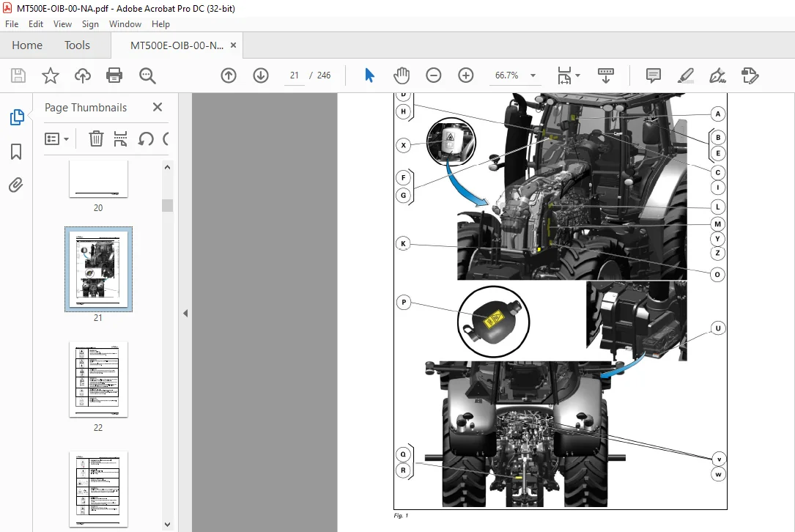
Task: Select the MT500E-OIB-00-N... document tab
Action: click(x=177, y=45)
